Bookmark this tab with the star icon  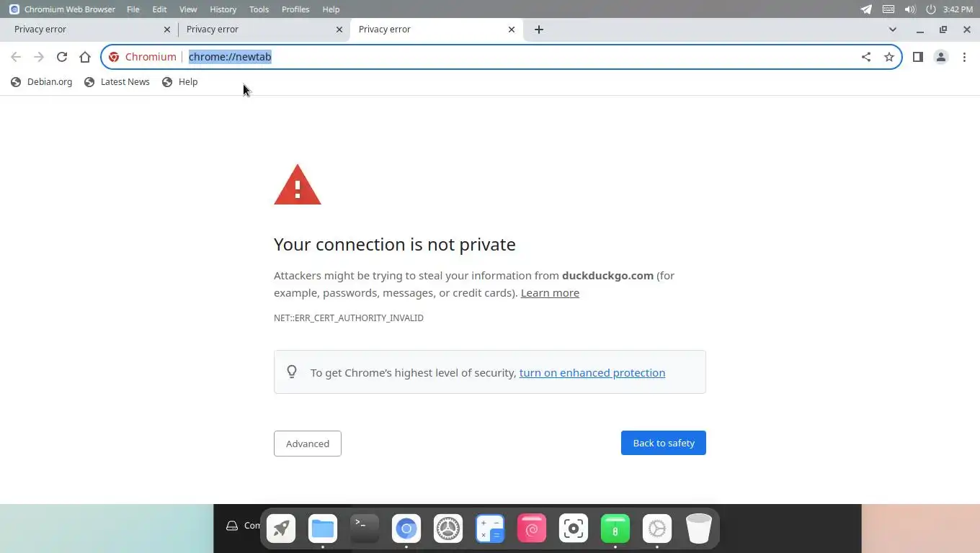(889, 57)
